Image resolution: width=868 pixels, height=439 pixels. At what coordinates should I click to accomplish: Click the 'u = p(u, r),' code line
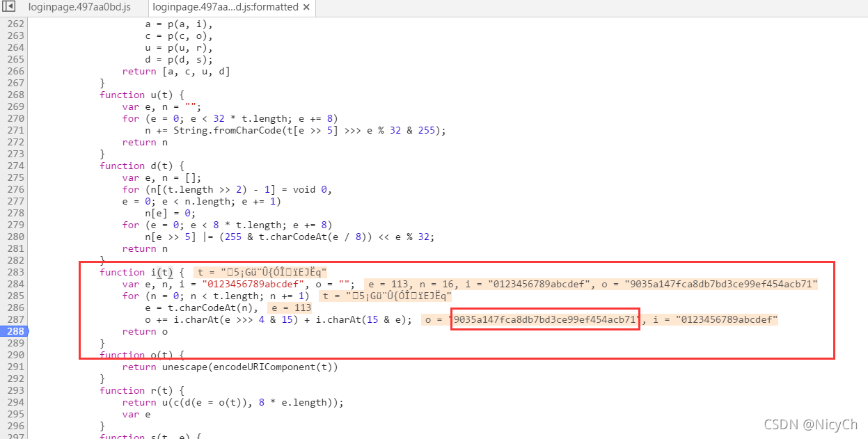pos(179,47)
